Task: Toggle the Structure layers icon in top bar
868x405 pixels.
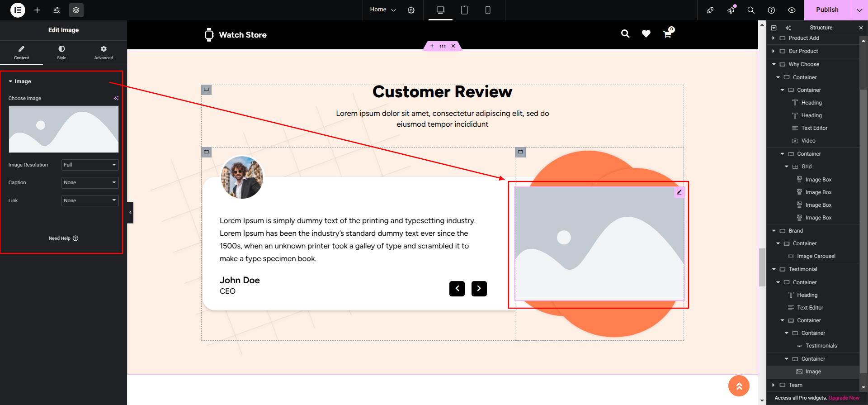Action: click(x=76, y=10)
